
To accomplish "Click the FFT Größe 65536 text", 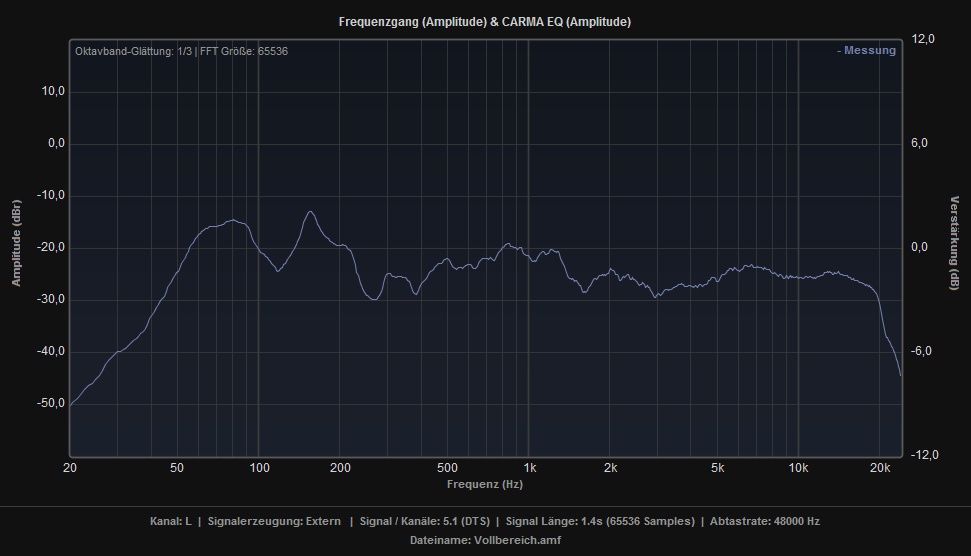I will tap(244, 51).
